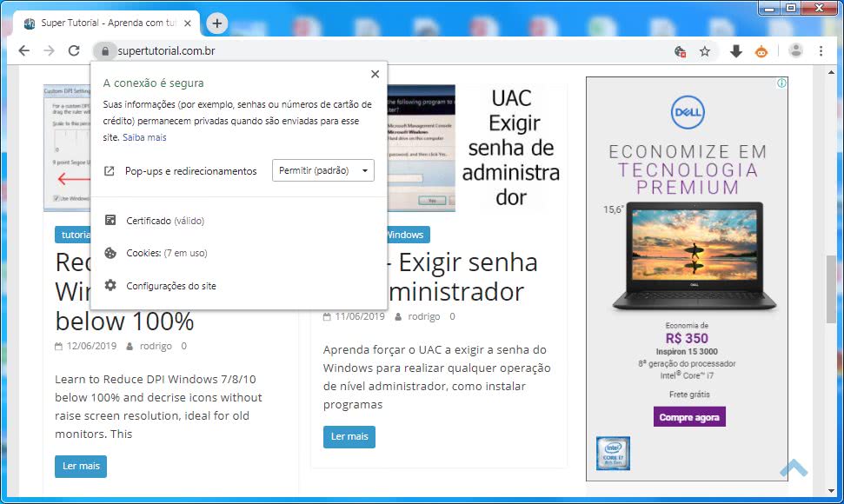844x504 pixels.
Task: Click the certificate icon
Action: [110, 220]
